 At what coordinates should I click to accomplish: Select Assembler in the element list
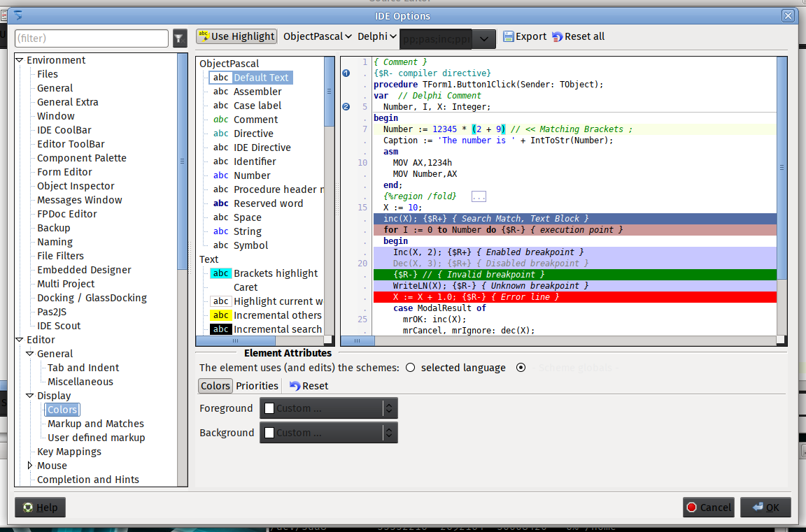[x=257, y=92]
